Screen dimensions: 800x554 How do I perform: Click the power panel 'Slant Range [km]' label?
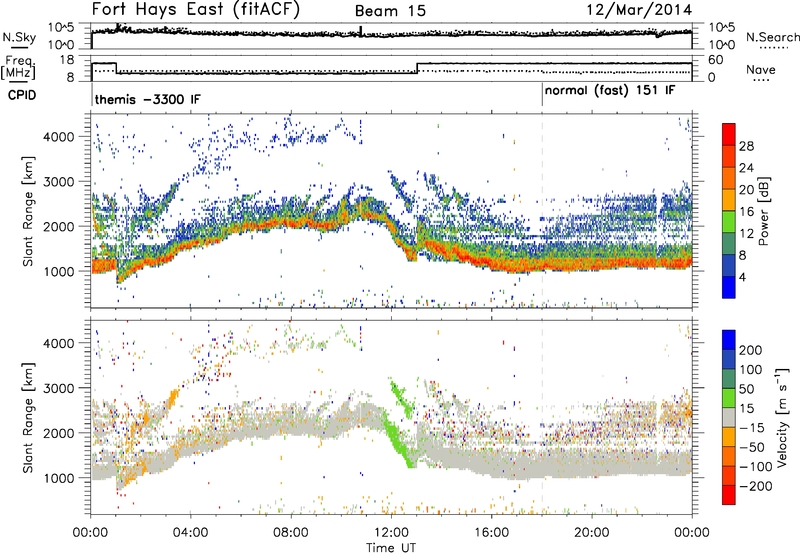click(28, 211)
